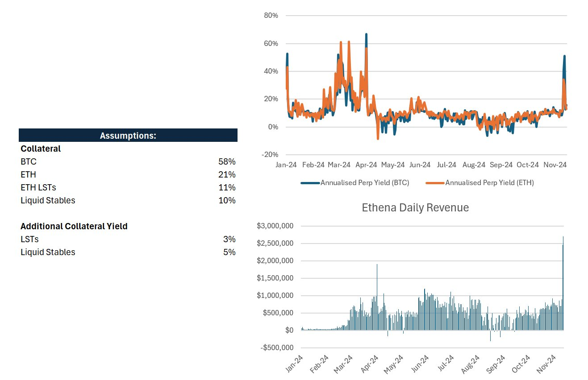Click the BTC collateral 58% value cell

click(226, 161)
